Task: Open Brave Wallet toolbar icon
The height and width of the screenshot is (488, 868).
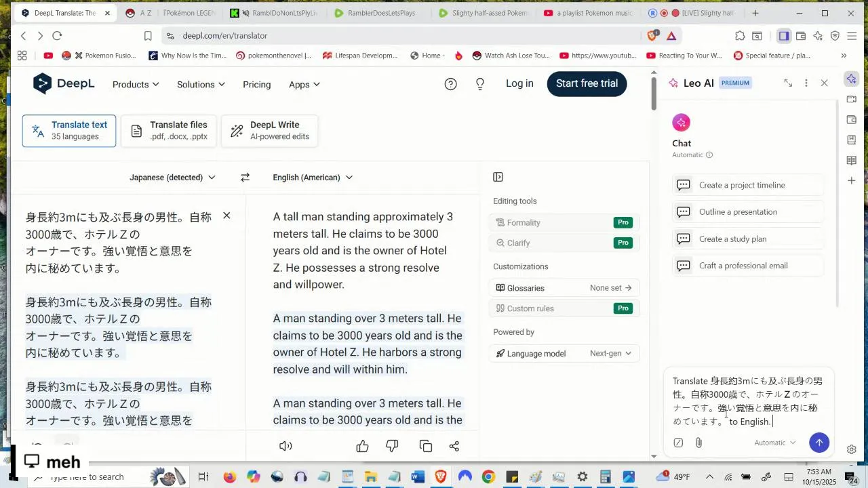Action: point(801,36)
